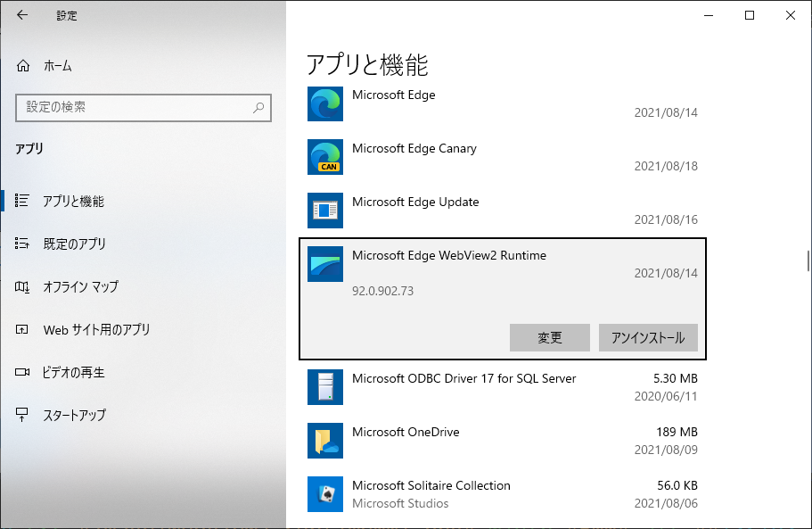The width and height of the screenshot is (812, 529).
Task: Open the アプリと機能 sidebar page
Action: click(x=73, y=202)
